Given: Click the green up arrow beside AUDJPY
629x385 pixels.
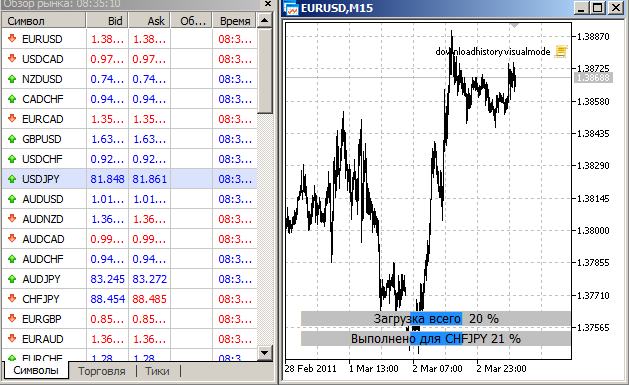Looking at the screenshot, I should [12, 279].
